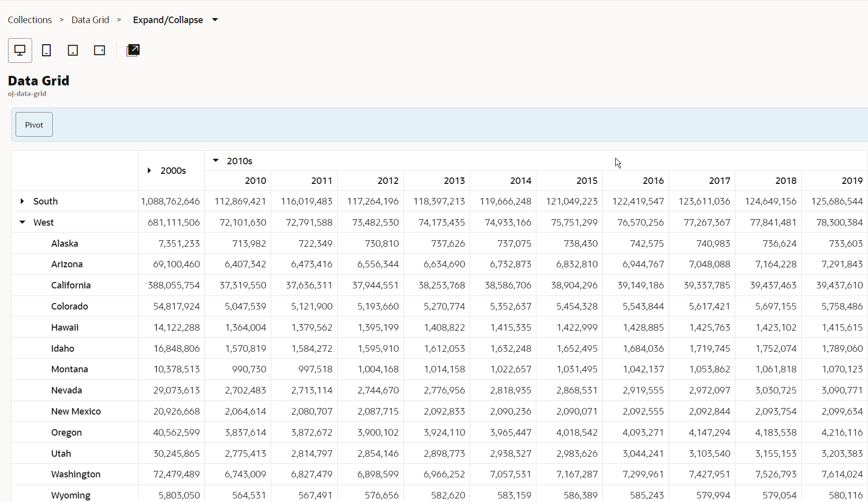868x502 pixels.
Task: Click West 2013 cell 74,173,435
Action: (x=437, y=222)
